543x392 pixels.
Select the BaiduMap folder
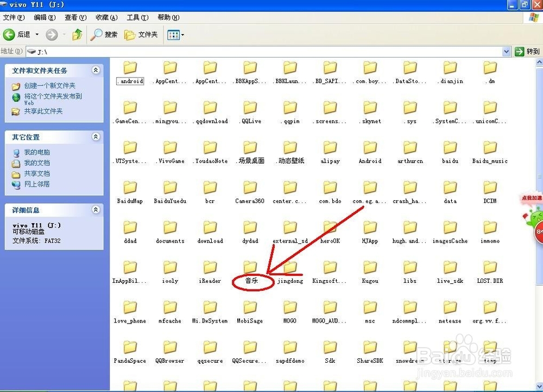pos(130,193)
